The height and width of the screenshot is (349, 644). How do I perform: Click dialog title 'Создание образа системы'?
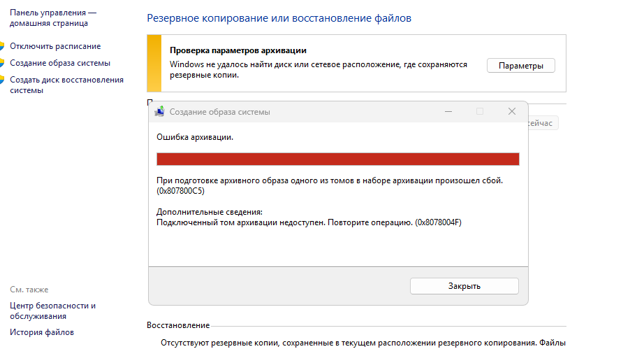point(220,112)
